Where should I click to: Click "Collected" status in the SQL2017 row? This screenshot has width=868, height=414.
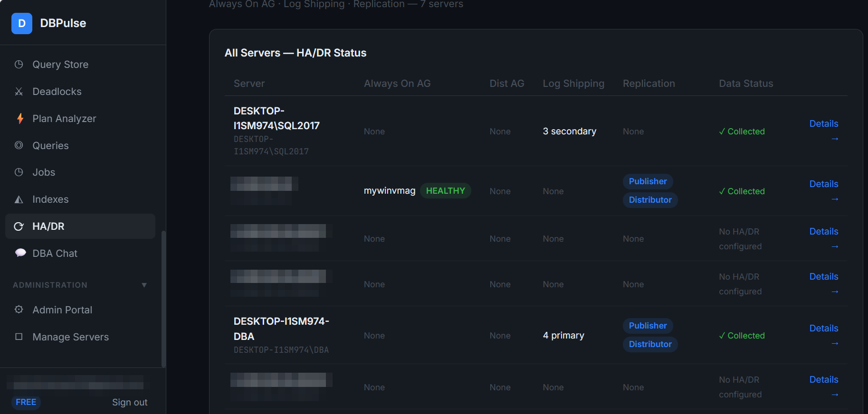[x=742, y=132]
